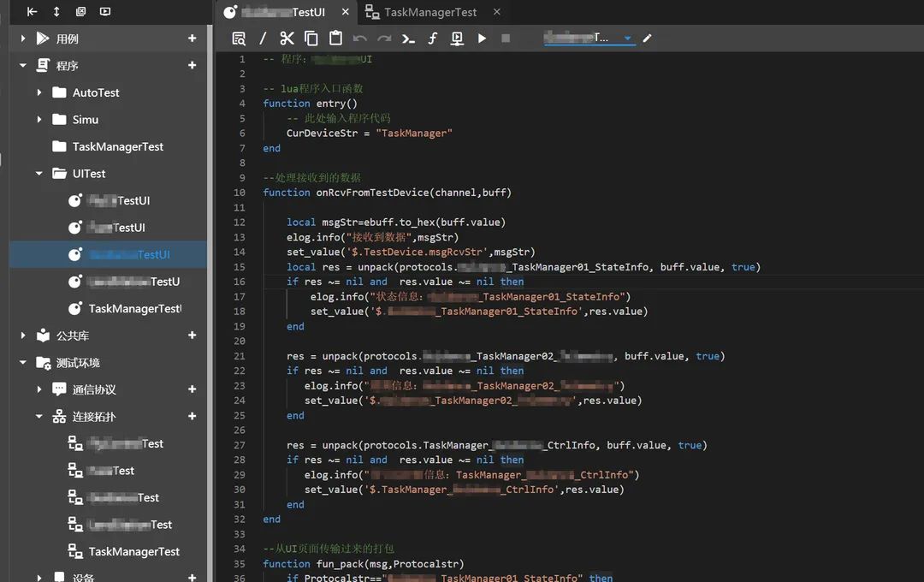Click the find/search in file toolbar icon
The width and height of the screenshot is (924, 582).
[239, 39]
